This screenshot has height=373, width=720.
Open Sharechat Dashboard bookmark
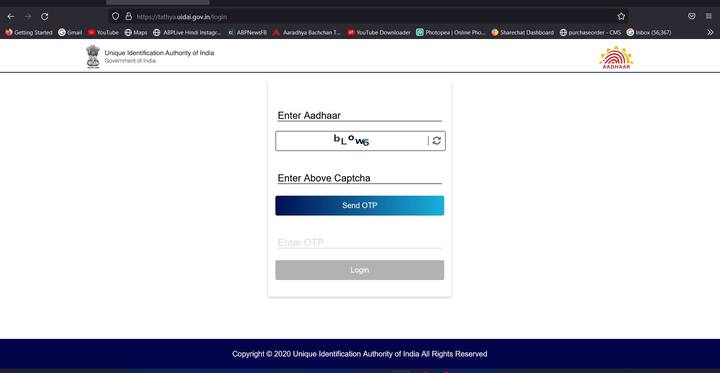click(x=523, y=33)
